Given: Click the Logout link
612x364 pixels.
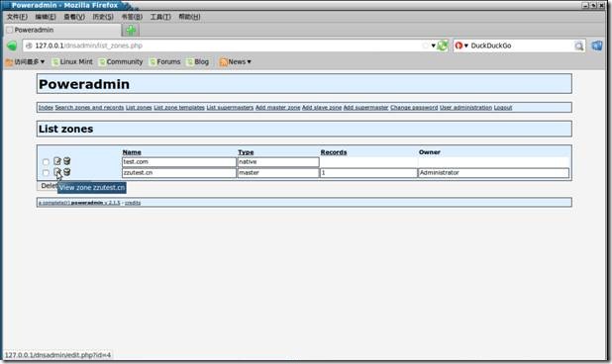Looking at the screenshot, I should tap(503, 108).
